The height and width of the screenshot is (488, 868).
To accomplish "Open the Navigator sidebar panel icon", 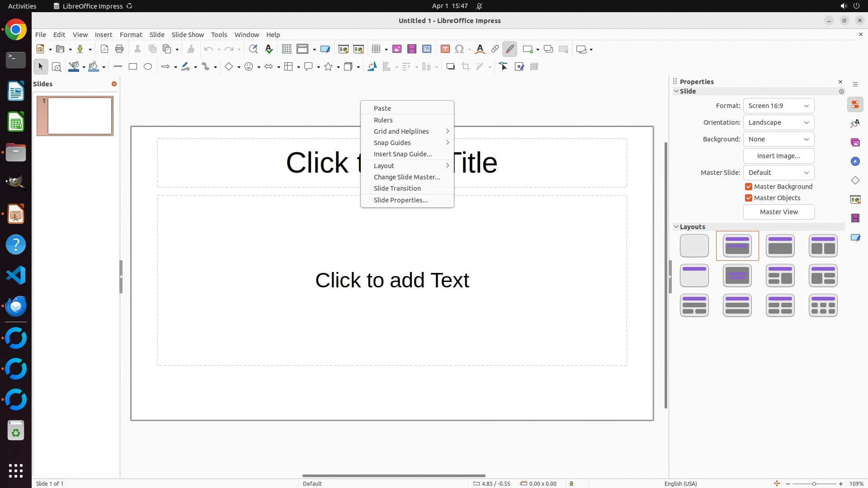I will [x=855, y=162].
